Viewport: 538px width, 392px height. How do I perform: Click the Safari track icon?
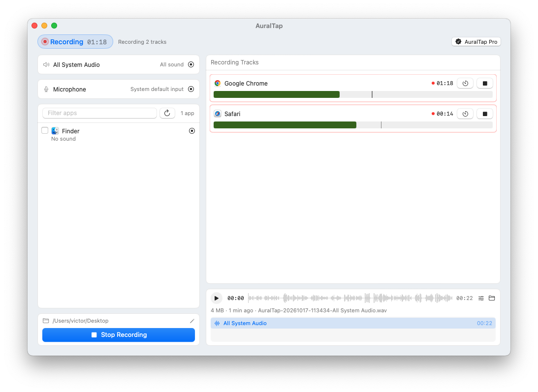[x=218, y=114]
